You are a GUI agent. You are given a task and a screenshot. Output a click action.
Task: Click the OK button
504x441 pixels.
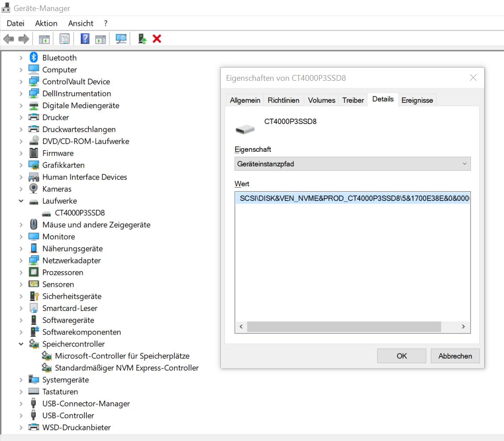tap(402, 356)
